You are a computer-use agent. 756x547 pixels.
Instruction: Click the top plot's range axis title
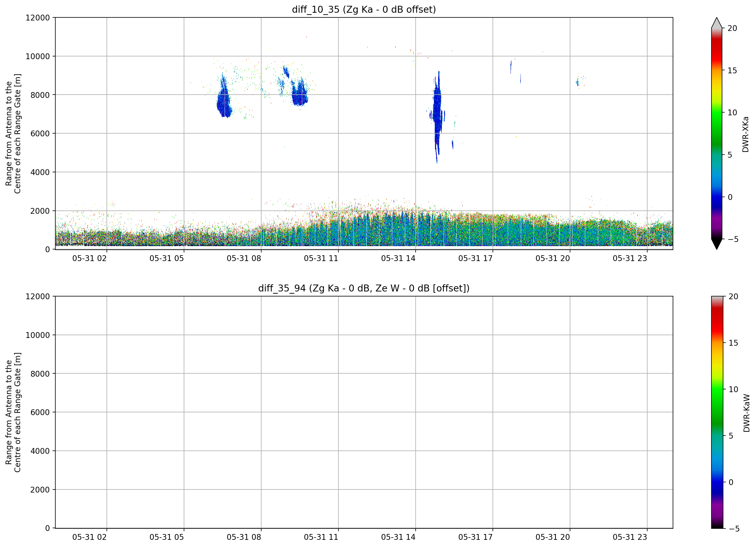pos(13,134)
